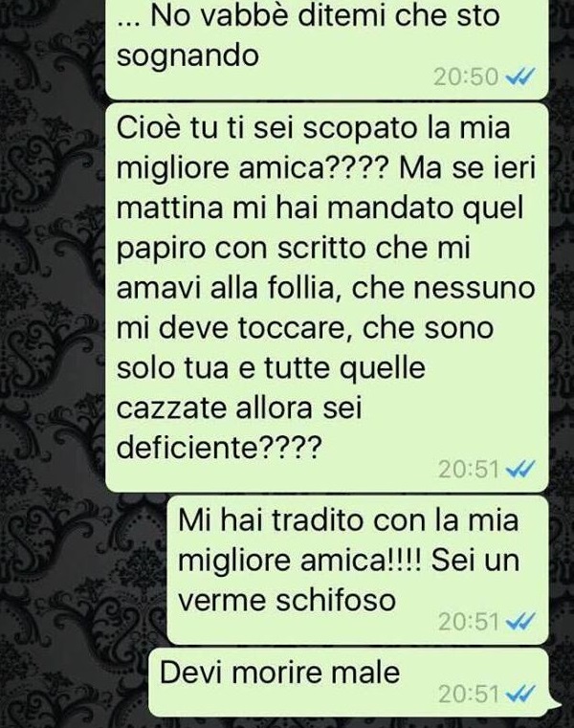Tap the text 'amavi alla follia' in message
Image resolution: width=574 pixels, height=728 pixels.
click(226, 288)
